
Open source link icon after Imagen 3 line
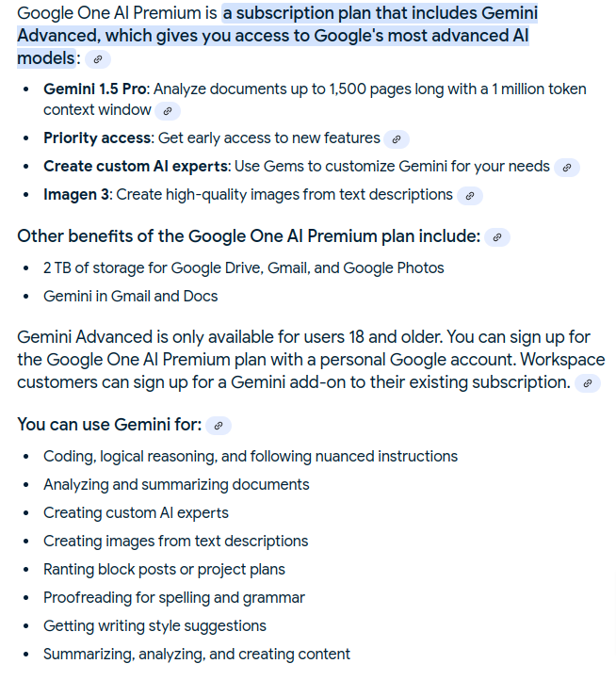(x=469, y=196)
